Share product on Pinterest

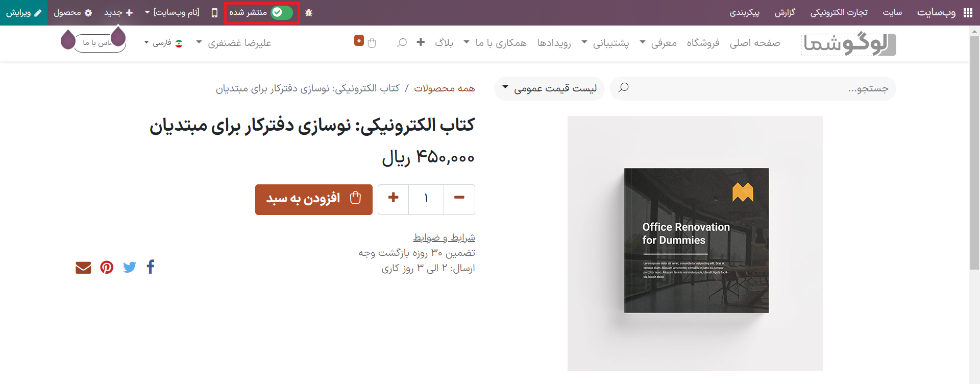pos(107,267)
